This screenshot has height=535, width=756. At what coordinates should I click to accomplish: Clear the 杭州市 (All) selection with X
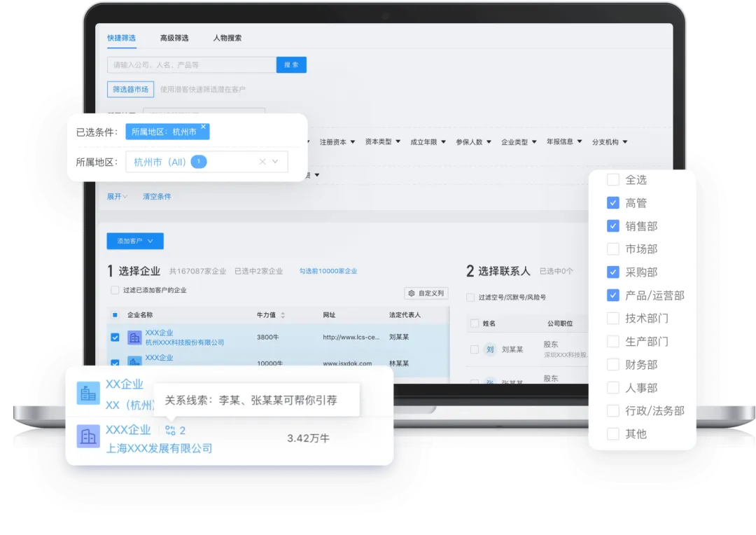pyautogui.click(x=262, y=162)
